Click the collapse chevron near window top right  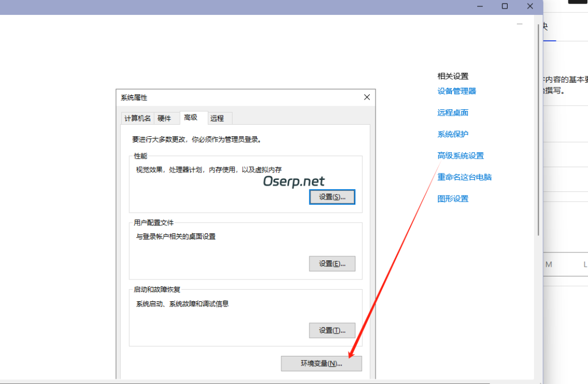[520, 24]
